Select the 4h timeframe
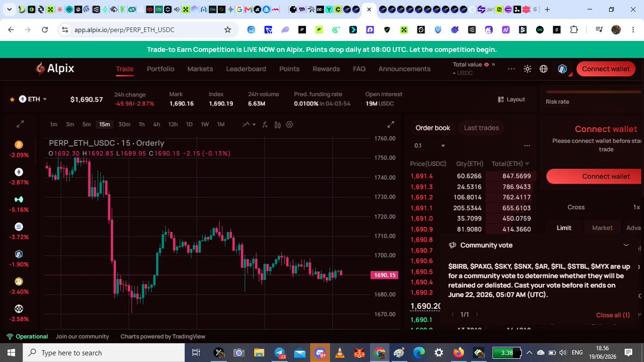 (x=157, y=124)
